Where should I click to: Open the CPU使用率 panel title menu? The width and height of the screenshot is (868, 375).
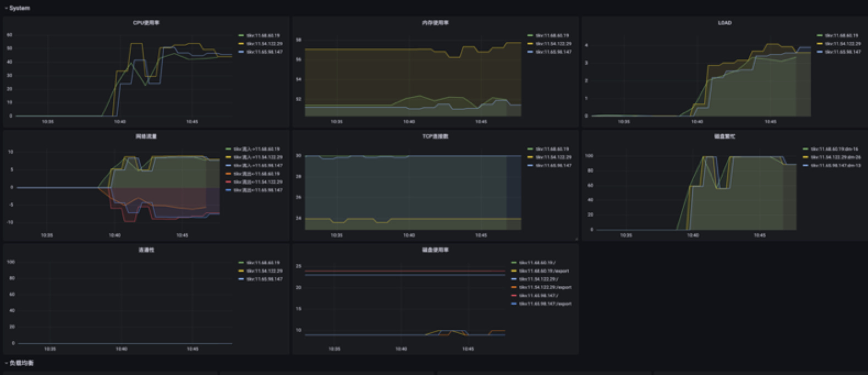[146, 23]
